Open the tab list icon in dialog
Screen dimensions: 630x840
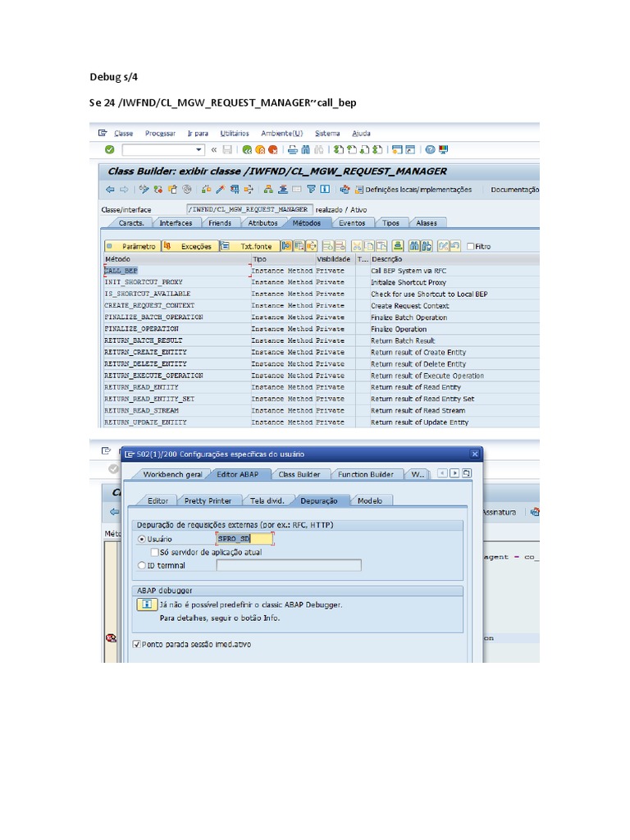(467, 473)
